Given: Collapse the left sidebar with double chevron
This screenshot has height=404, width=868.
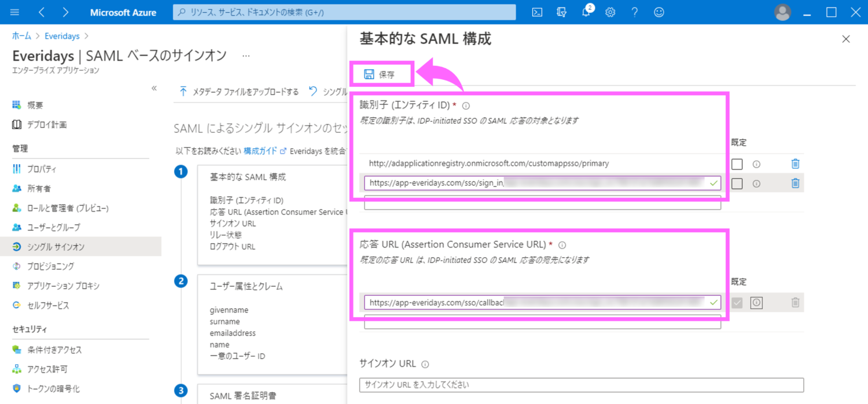Looking at the screenshot, I should tap(154, 88).
